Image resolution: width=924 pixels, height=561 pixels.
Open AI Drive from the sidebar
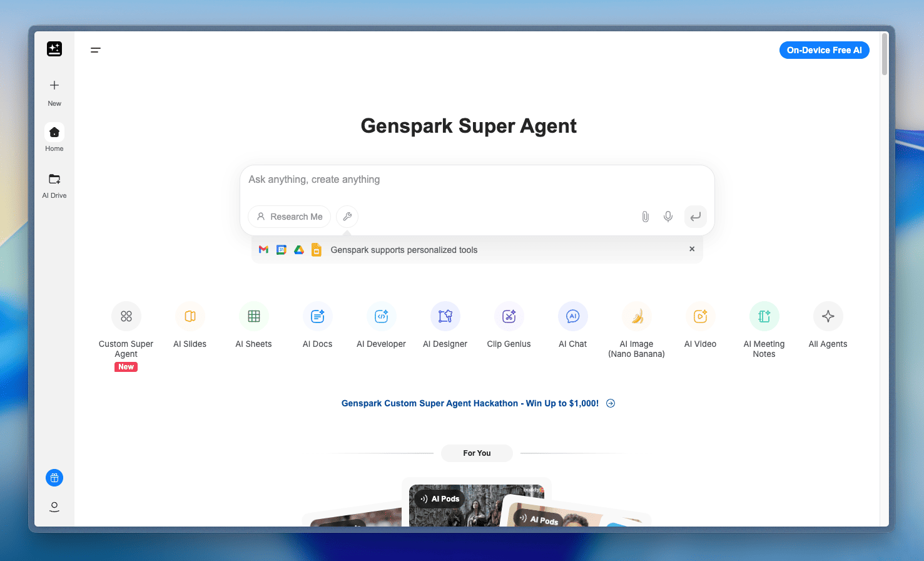54,183
